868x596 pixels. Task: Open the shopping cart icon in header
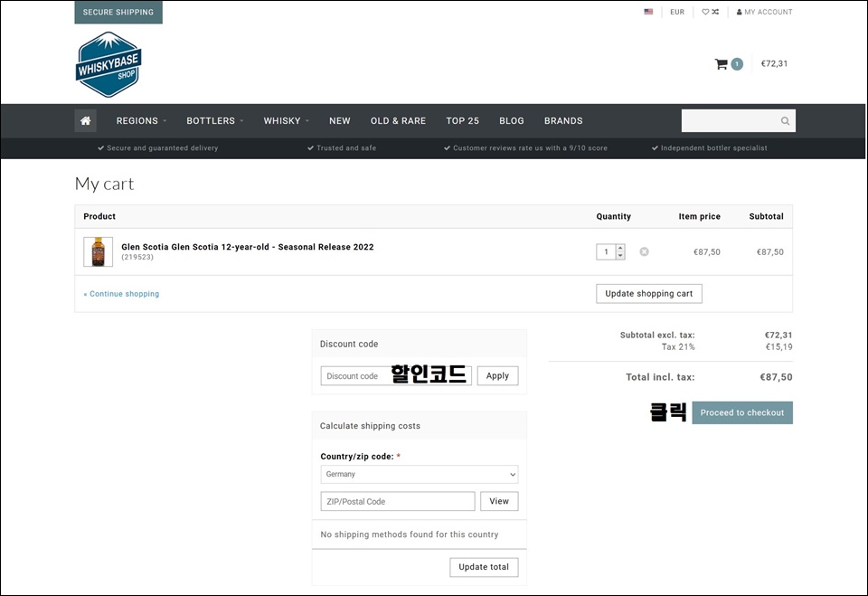pyautogui.click(x=721, y=64)
